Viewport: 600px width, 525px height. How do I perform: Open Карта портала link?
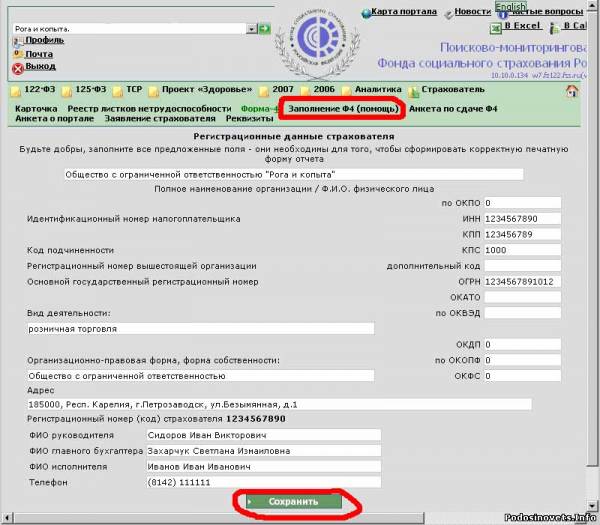[x=404, y=11]
